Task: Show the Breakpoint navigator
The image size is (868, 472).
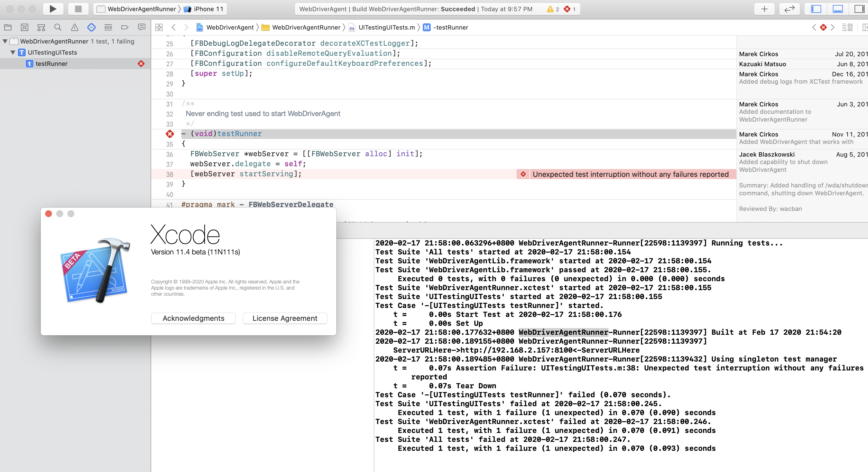Action: click(125, 27)
